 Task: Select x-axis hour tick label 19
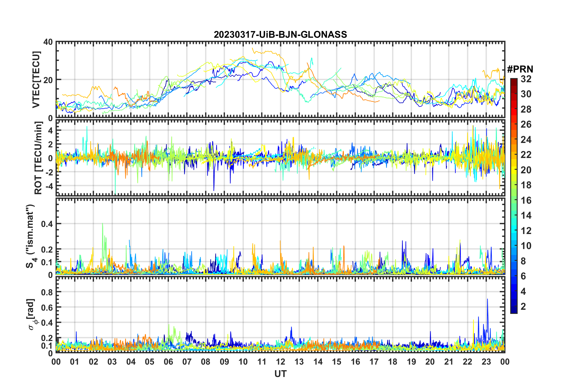pyautogui.click(x=411, y=362)
